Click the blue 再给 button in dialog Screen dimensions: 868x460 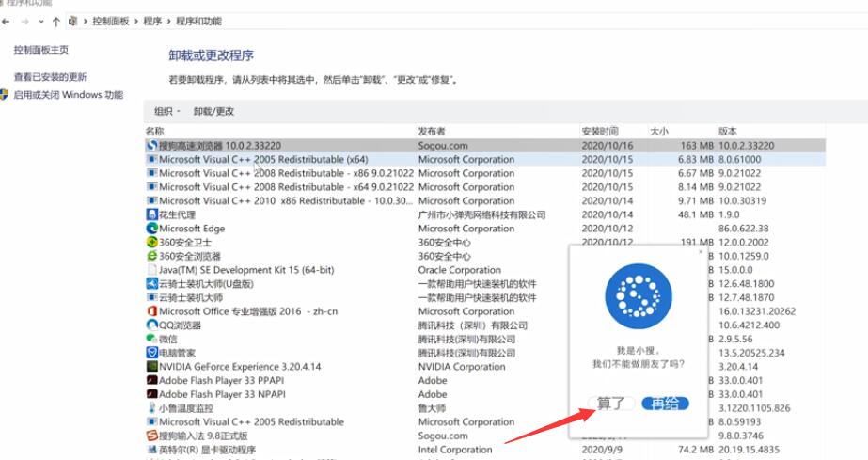(x=665, y=404)
